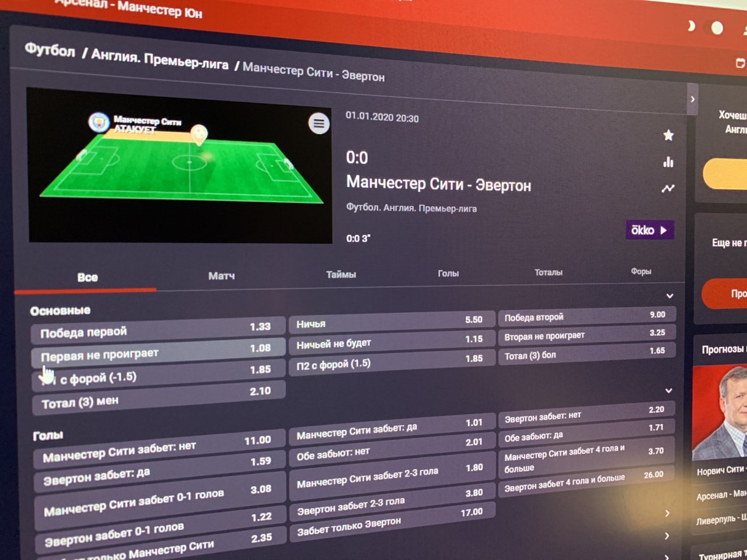Switch to the Тоталы tab
The height and width of the screenshot is (560, 747).
(x=549, y=272)
